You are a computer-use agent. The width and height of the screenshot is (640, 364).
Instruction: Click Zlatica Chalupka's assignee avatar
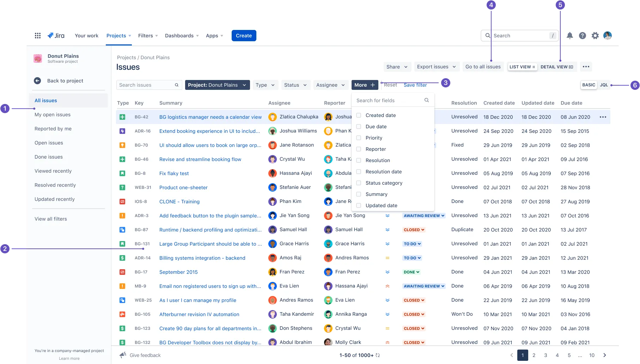click(273, 117)
